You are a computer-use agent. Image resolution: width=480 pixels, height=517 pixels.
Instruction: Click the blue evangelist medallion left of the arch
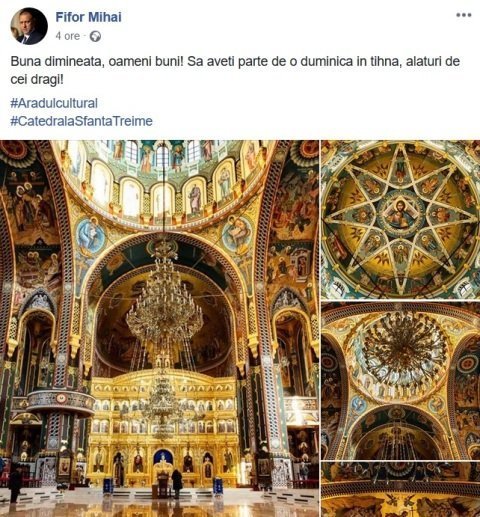[x=90, y=235]
